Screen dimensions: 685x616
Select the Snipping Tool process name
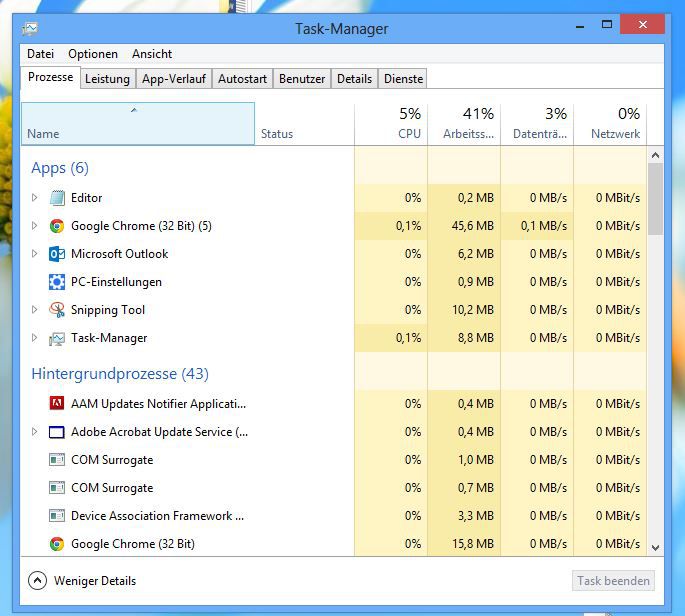click(x=107, y=310)
